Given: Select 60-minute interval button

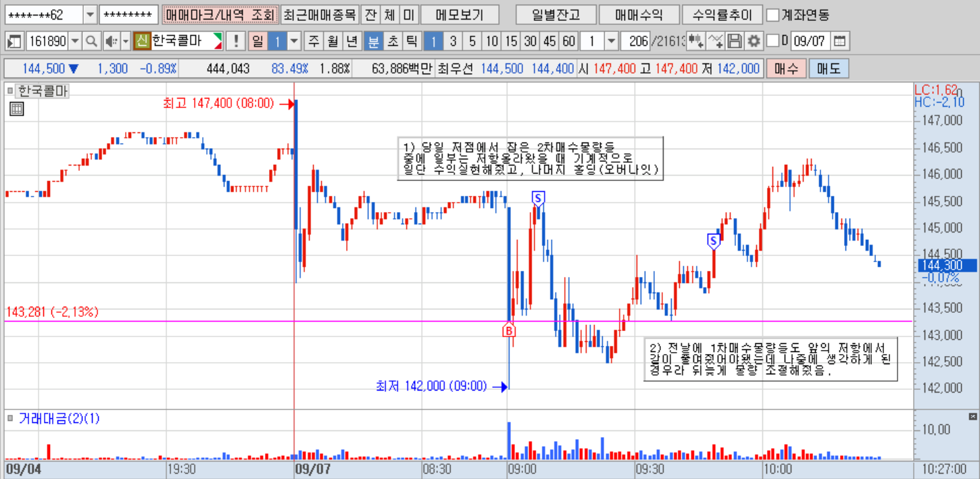Looking at the screenshot, I should [x=569, y=41].
